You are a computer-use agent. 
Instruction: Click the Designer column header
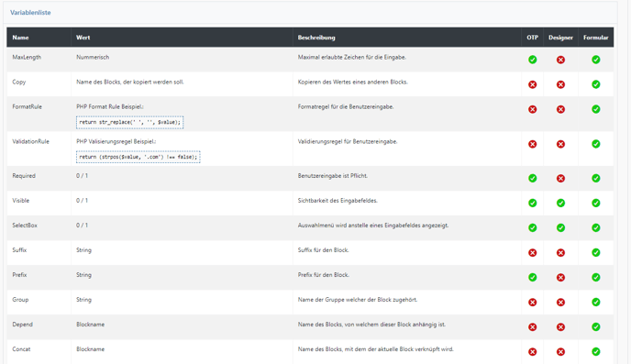coord(560,38)
